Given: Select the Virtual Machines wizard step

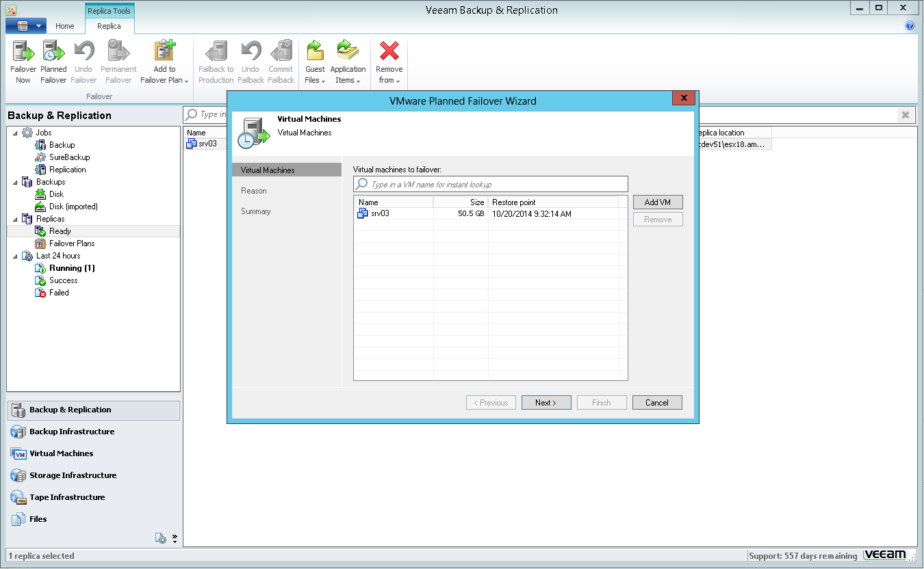Looking at the screenshot, I should 287,170.
